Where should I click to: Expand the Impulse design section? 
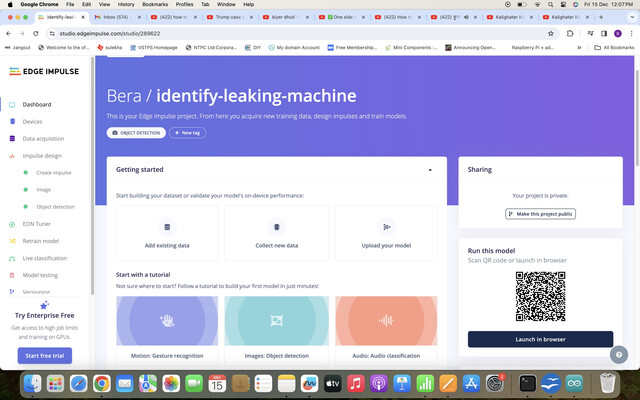pos(42,156)
